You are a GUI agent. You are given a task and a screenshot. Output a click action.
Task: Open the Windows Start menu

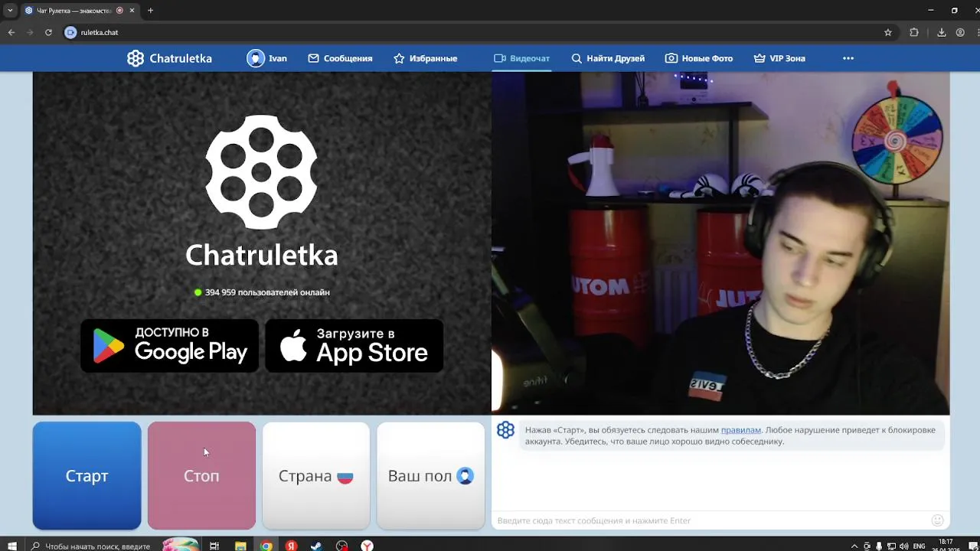(x=12, y=546)
